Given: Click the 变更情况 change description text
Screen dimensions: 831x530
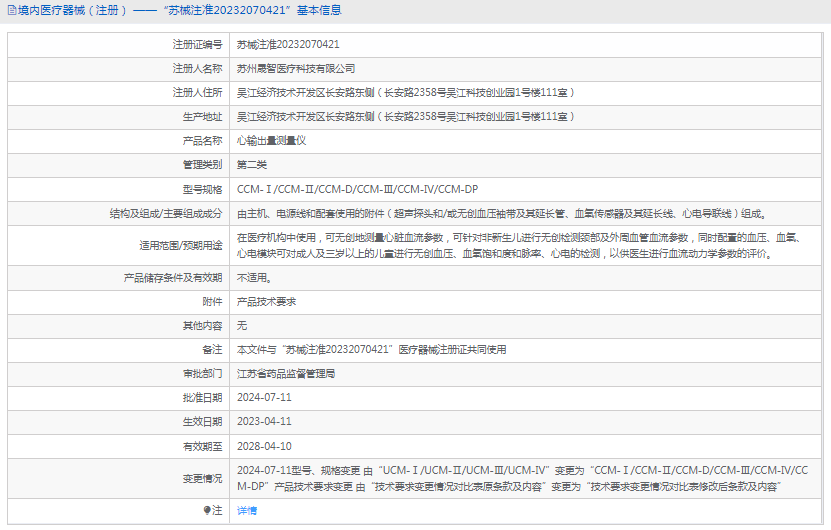Looking at the screenshot, I should [x=523, y=478].
